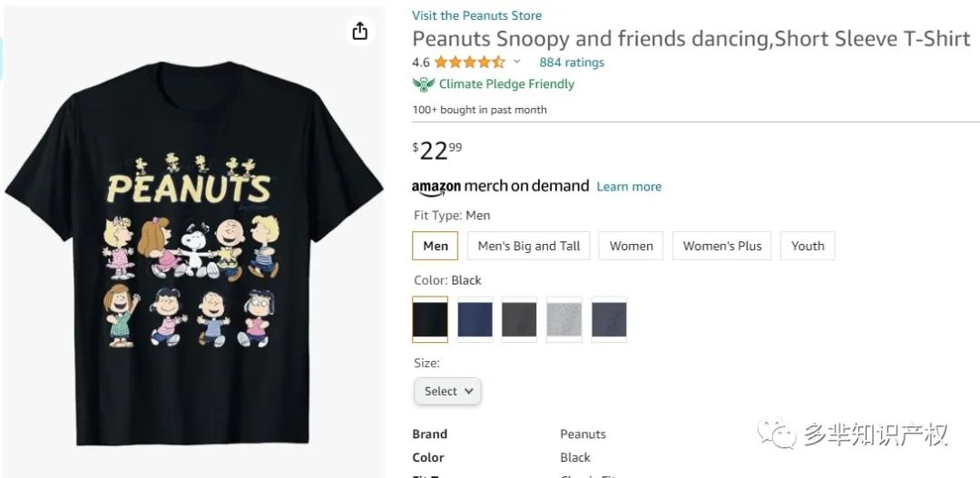Visit the Peanuts Store link
The width and height of the screenshot is (980, 478).
pyautogui.click(x=476, y=15)
